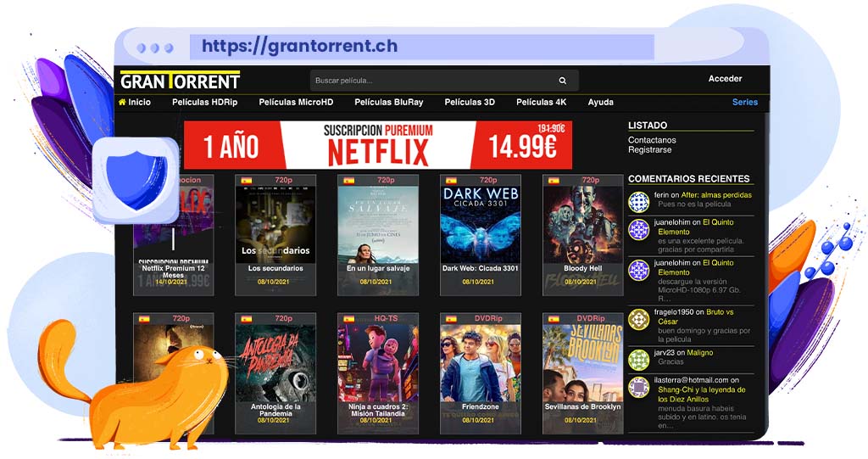Click the Netflix subscription banner

378,145
